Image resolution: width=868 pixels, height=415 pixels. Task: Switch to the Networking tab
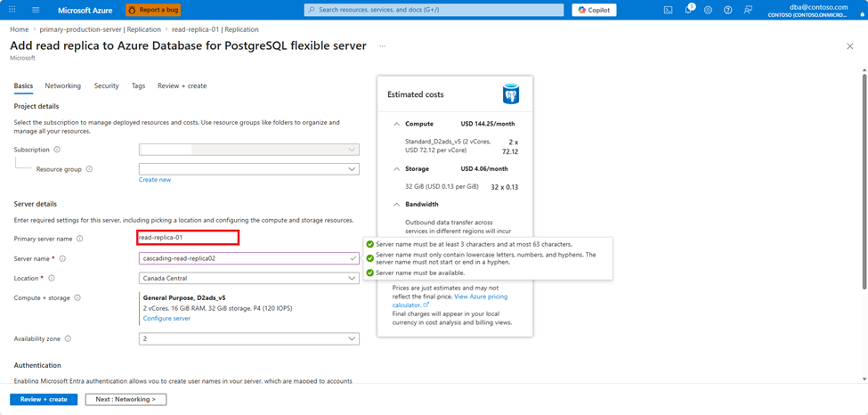(x=62, y=85)
